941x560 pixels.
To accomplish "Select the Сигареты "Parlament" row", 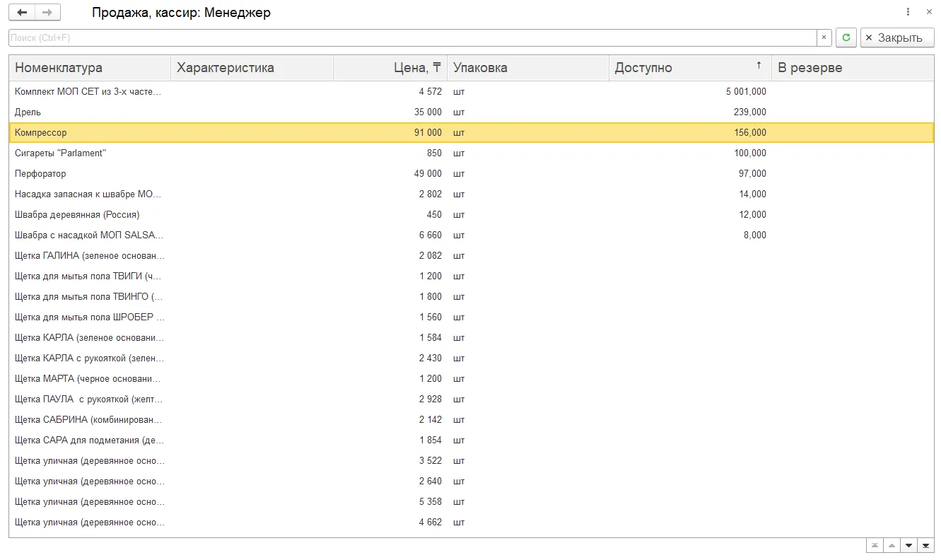I will [x=471, y=153].
